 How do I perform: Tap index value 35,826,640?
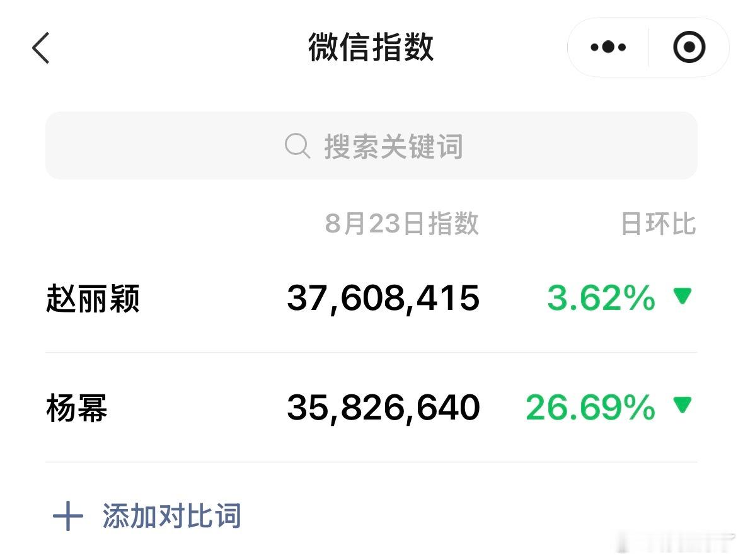pyautogui.click(x=383, y=408)
